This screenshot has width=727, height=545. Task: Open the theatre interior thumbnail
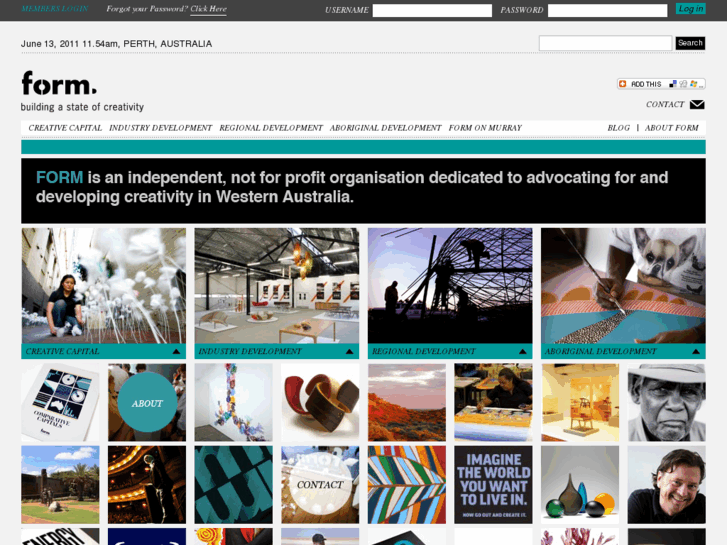(147, 485)
